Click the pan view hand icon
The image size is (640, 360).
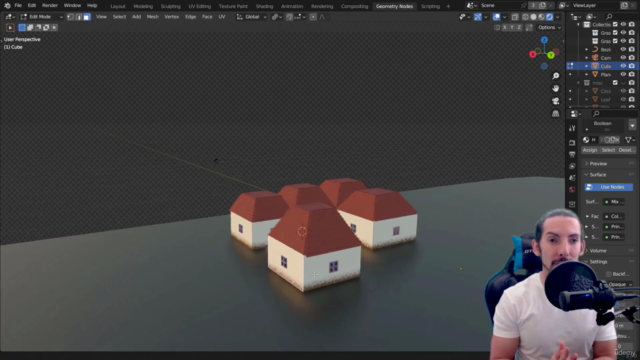556,88
